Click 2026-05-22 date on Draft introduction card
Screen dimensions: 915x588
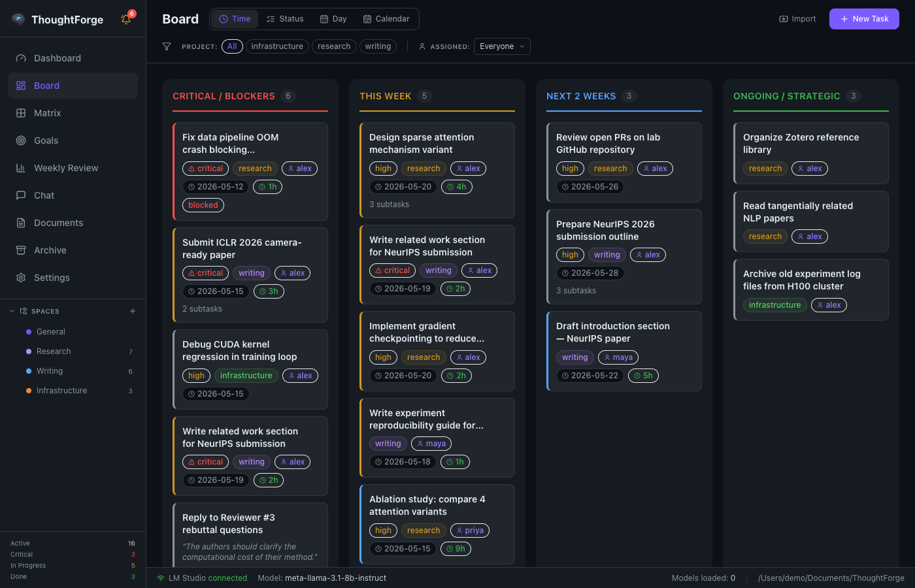[x=590, y=376]
